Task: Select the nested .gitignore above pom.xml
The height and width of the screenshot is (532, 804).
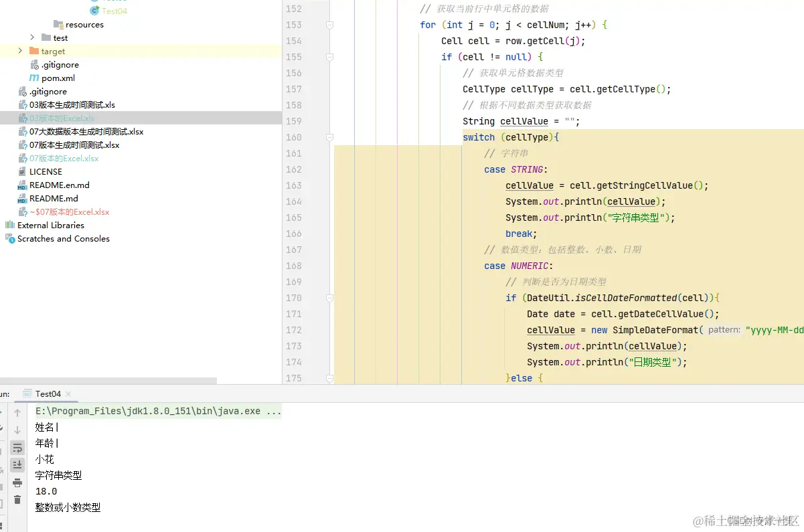Action: pos(60,65)
